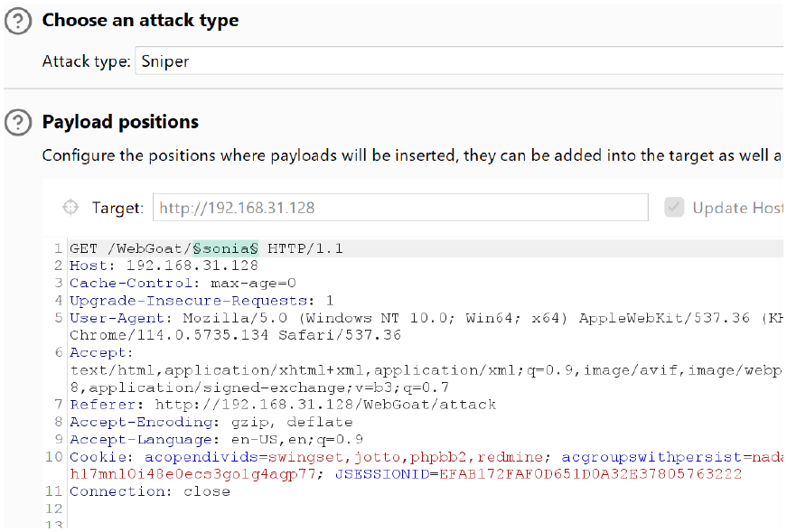Screen dimensions: 787x532
Task: Place cursor on the Host header line
Action: [164, 266]
